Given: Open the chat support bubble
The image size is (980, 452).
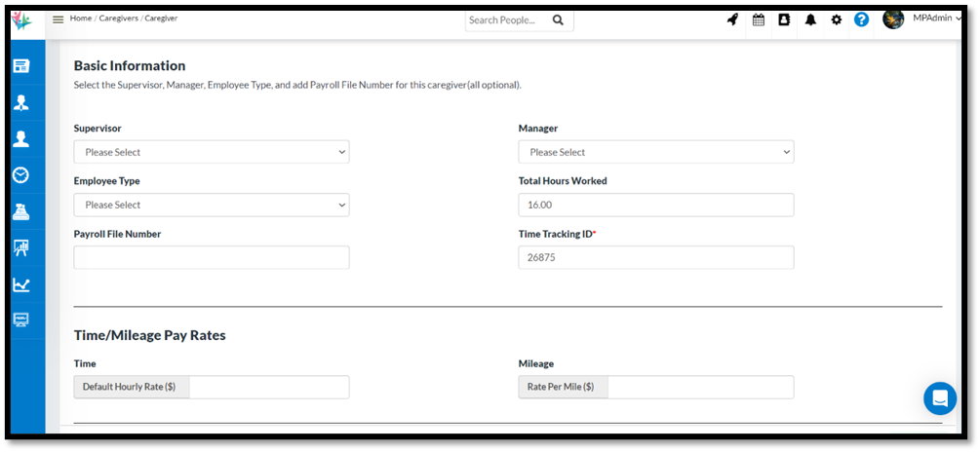Looking at the screenshot, I should tap(940, 398).
